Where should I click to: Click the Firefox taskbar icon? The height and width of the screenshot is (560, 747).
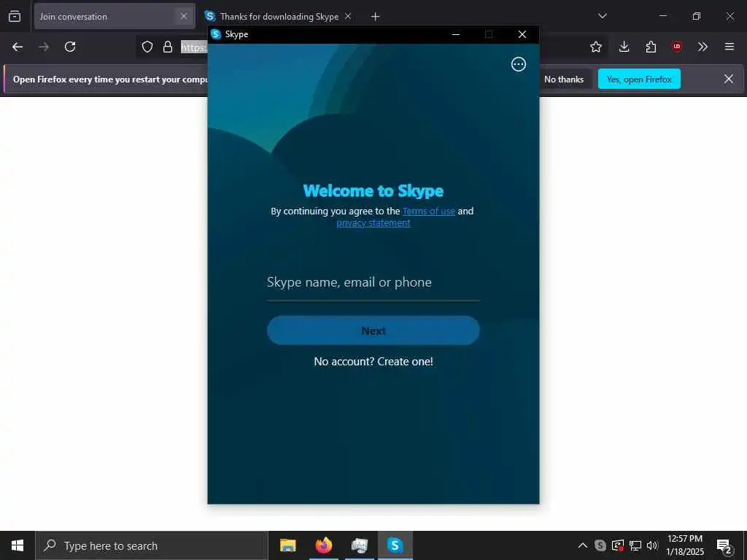point(324,545)
